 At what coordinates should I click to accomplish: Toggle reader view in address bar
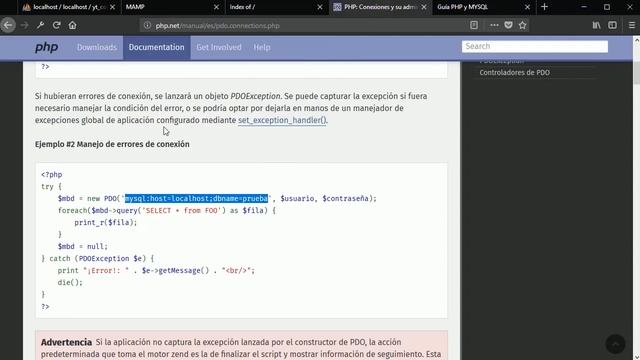(x=474, y=25)
